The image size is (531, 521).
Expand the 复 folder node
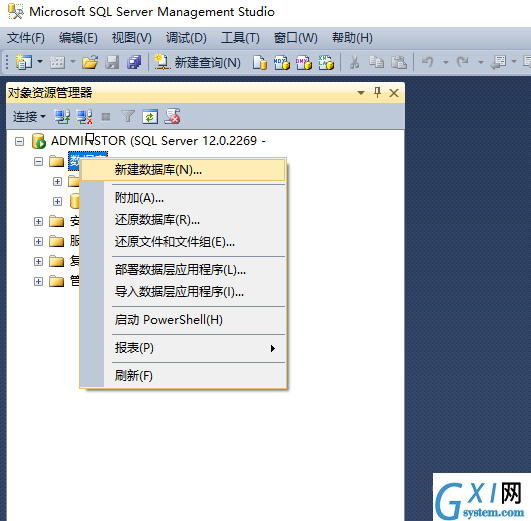coord(39,262)
